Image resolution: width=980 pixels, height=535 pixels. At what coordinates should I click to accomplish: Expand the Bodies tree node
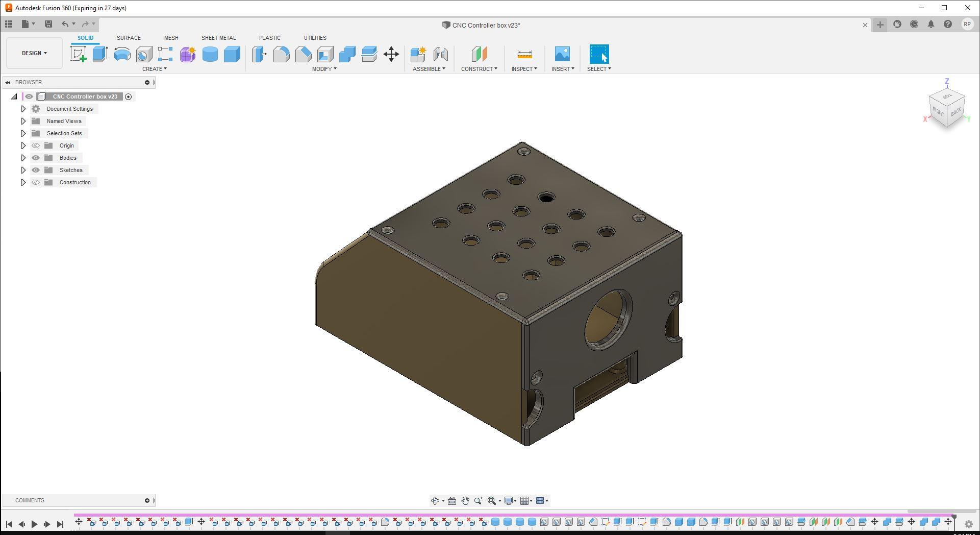point(23,158)
